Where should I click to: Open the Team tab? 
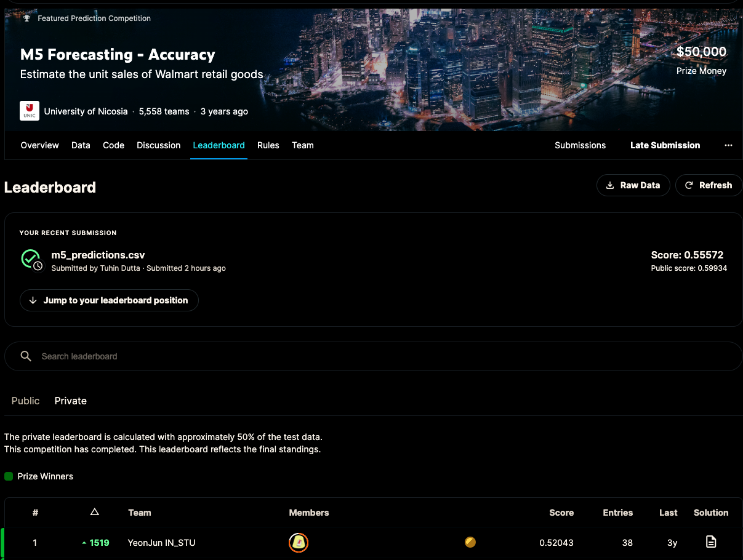point(303,145)
